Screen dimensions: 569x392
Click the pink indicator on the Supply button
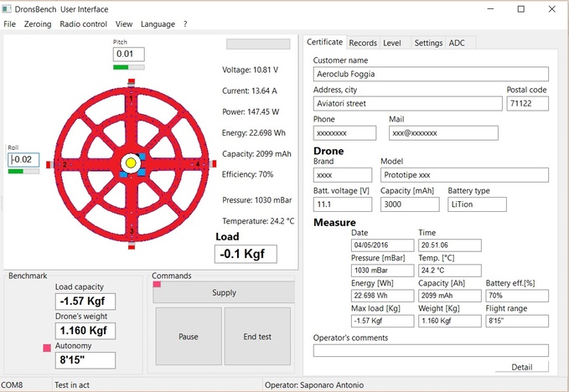tap(157, 284)
